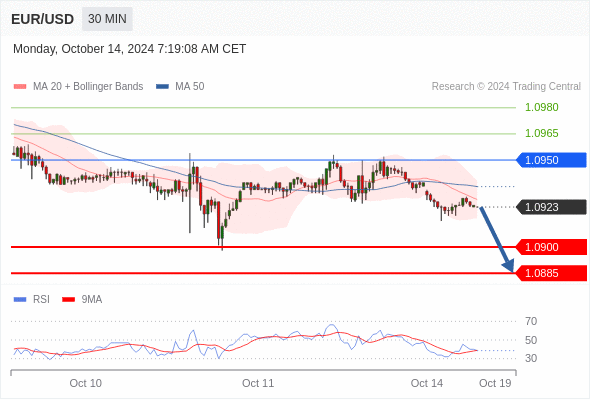Select the 1.0965 resistance level label
The width and height of the screenshot is (590, 400).
tap(541, 133)
